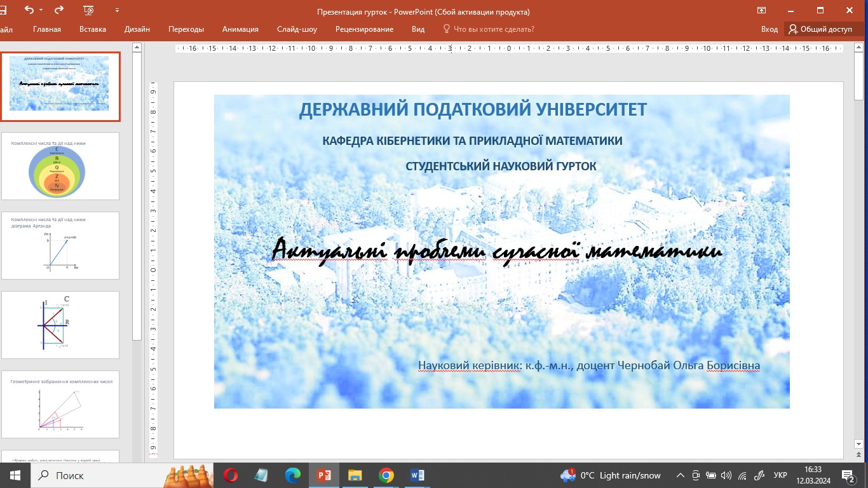The height and width of the screenshot is (488, 868).
Task: Click the Wi-Fi network tray icon
Action: [x=742, y=475]
